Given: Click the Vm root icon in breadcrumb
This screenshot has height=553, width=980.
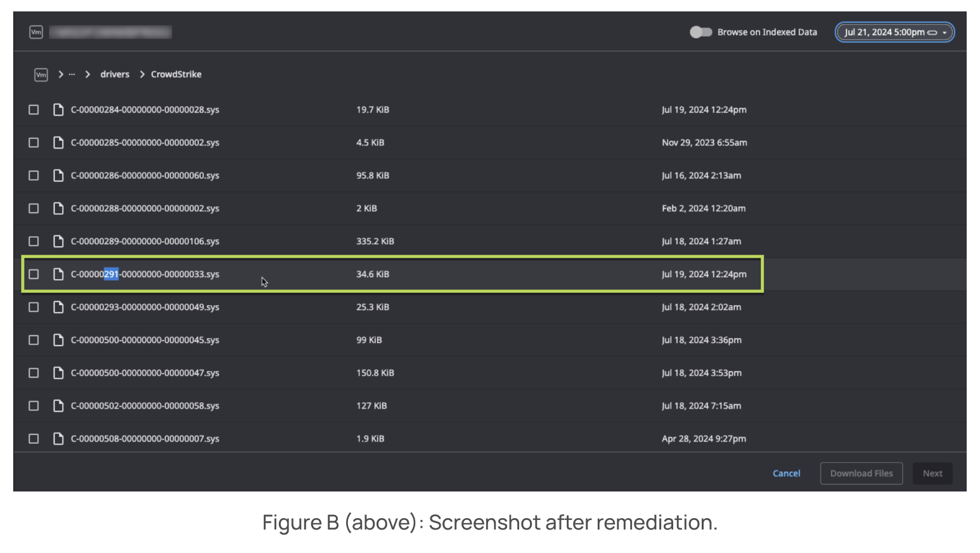Looking at the screenshot, I should coord(41,75).
